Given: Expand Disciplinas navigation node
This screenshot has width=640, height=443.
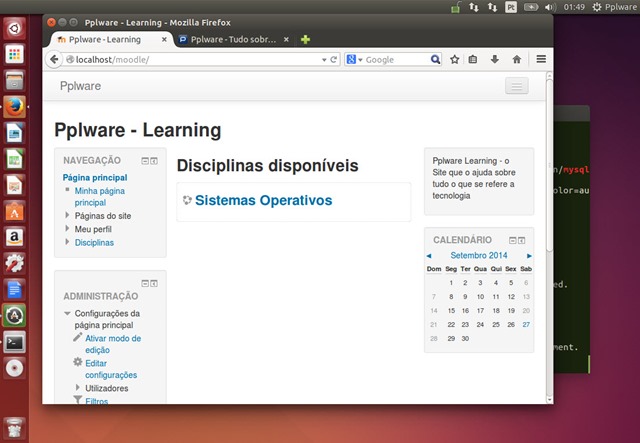Looking at the screenshot, I should pos(67,242).
